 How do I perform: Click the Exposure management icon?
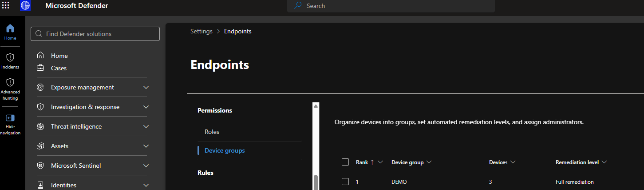click(40, 87)
